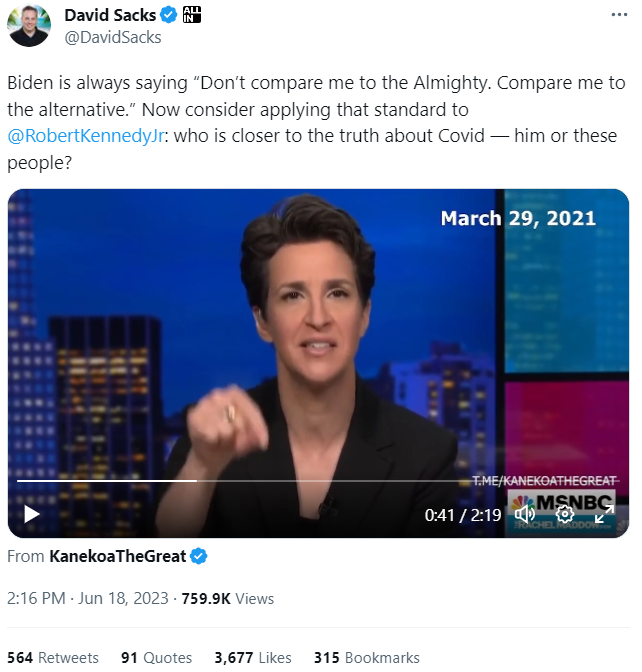View the 564 Retweets list
The image size is (642, 672).
pos(53,657)
